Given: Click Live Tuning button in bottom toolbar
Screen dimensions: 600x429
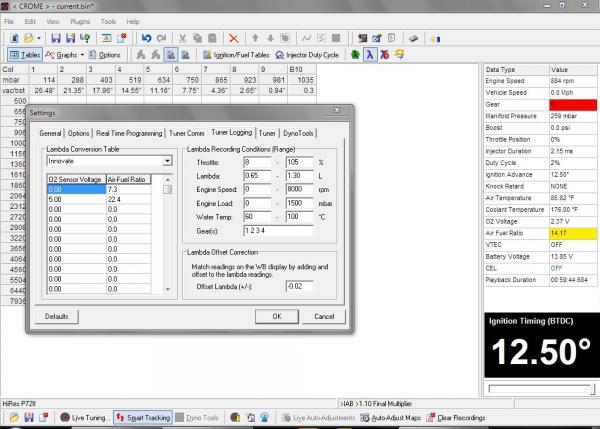Looking at the screenshot, I should (85, 418).
